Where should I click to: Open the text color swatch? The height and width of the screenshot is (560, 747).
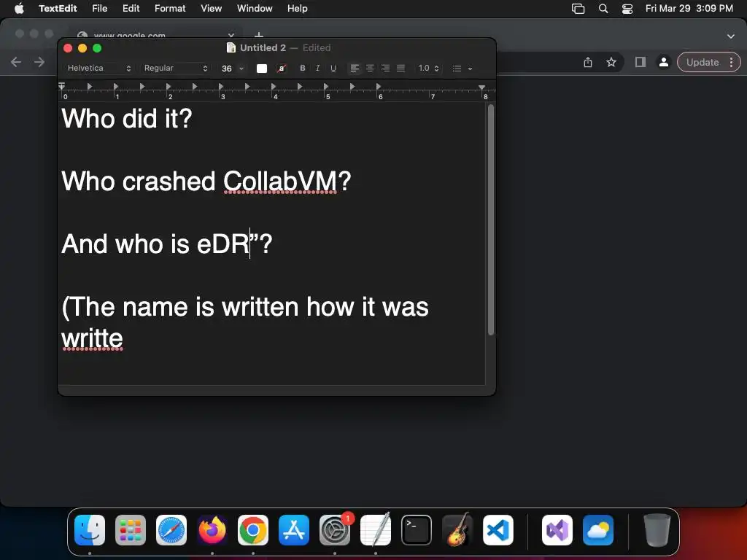(262, 68)
